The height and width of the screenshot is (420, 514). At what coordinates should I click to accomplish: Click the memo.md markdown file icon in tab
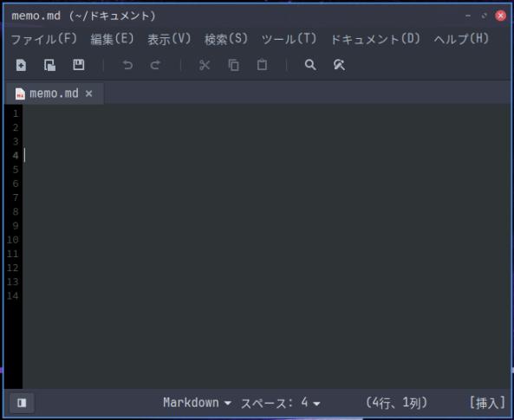coord(20,94)
